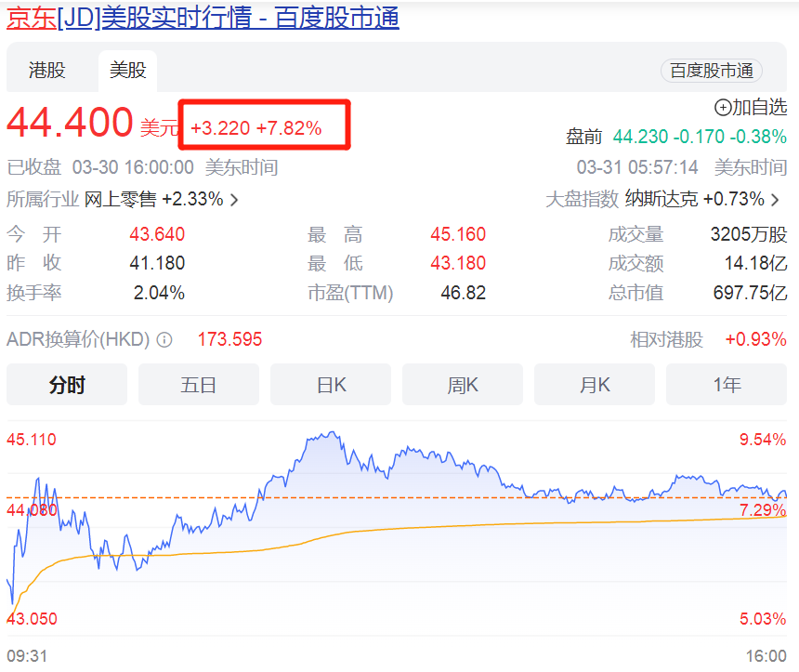Show the 日K candlestick chart
The image size is (799, 672).
click(331, 385)
